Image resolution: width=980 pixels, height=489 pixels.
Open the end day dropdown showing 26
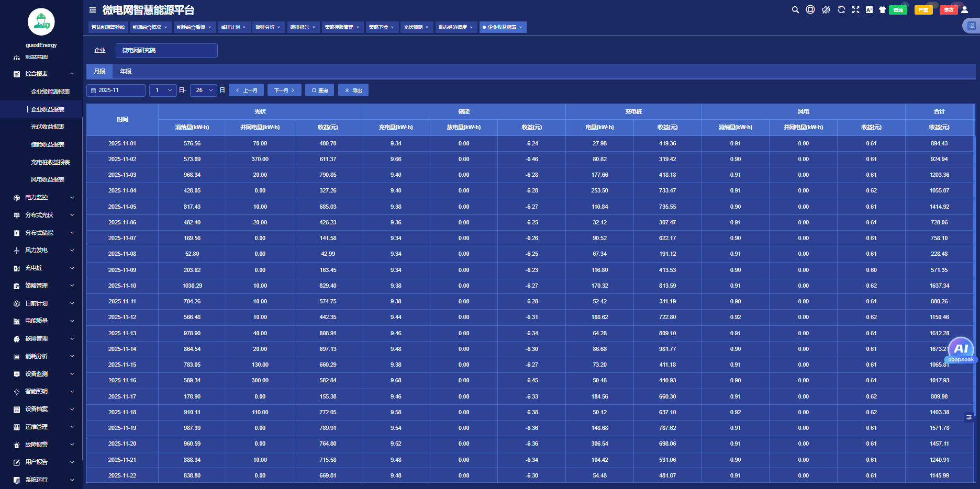point(203,90)
